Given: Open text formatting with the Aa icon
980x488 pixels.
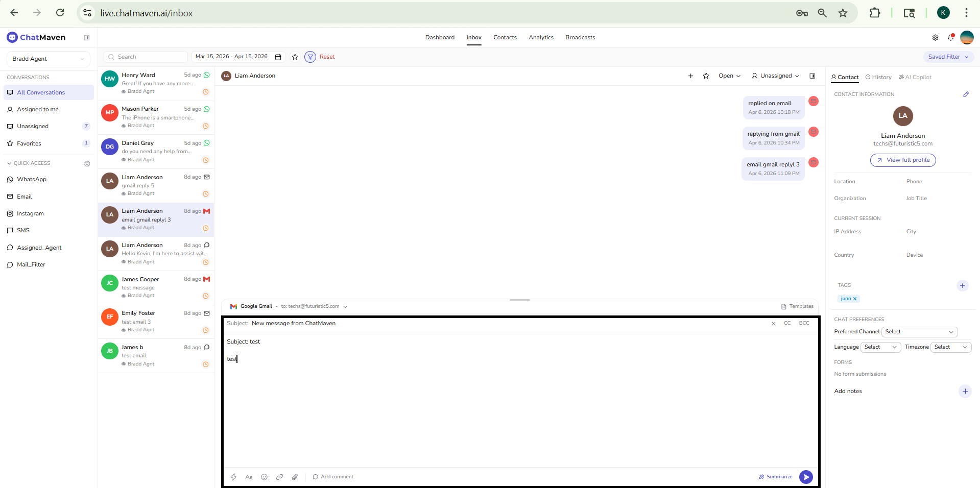Looking at the screenshot, I should (249, 477).
